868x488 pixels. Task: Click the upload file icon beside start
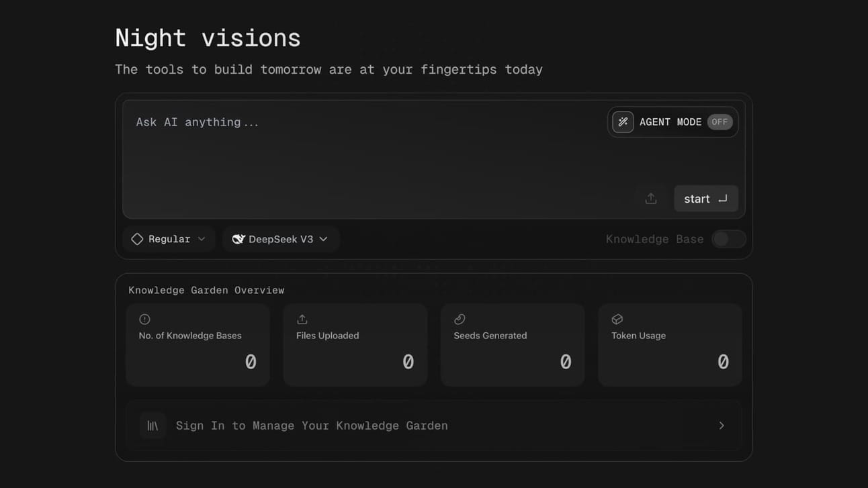click(651, 199)
